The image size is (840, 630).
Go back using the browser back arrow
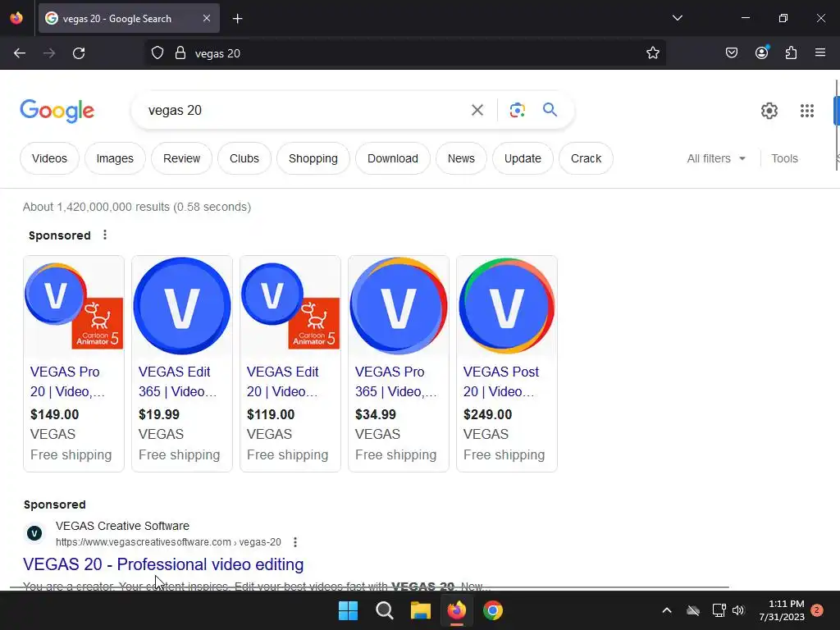(20, 53)
